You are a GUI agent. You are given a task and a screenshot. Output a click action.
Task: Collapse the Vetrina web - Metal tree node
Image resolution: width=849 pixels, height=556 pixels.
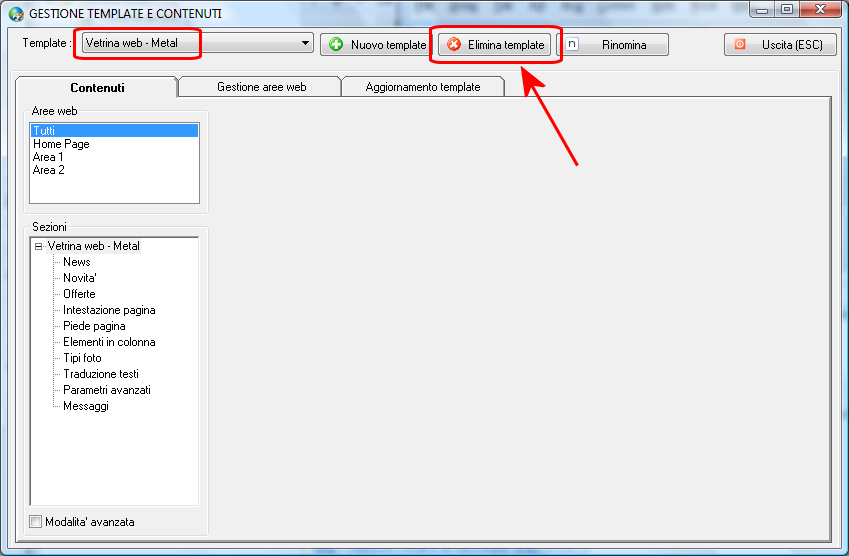coord(38,246)
